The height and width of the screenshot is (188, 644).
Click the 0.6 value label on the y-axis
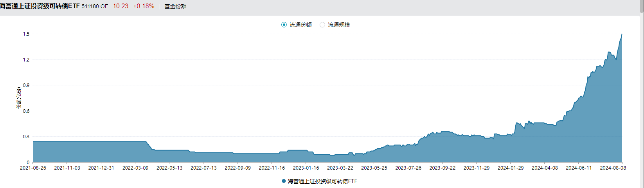click(x=26, y=111)
